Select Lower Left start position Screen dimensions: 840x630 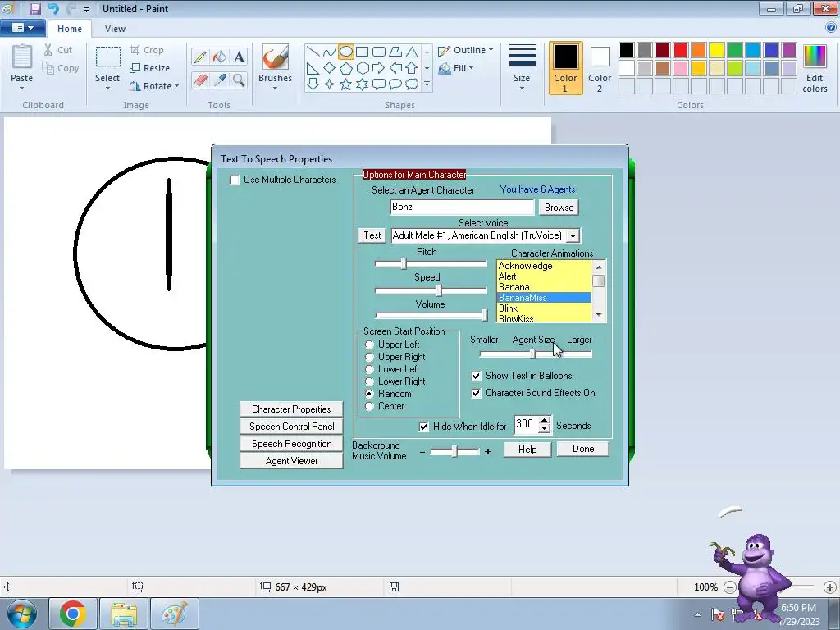369,369
